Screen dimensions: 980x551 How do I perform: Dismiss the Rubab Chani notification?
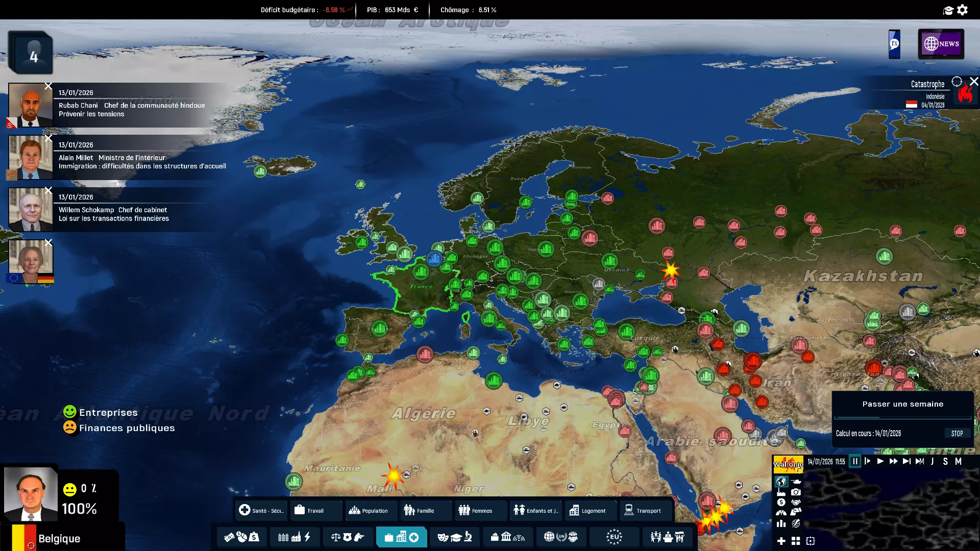(x=48, y=86)
